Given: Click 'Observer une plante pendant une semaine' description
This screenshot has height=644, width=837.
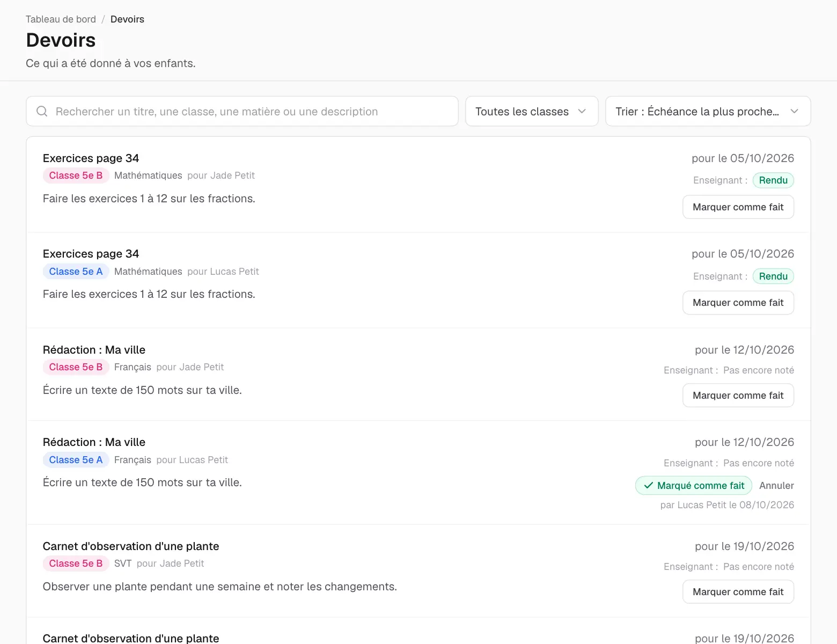Looking at the screenshot, I should (220, 587).
